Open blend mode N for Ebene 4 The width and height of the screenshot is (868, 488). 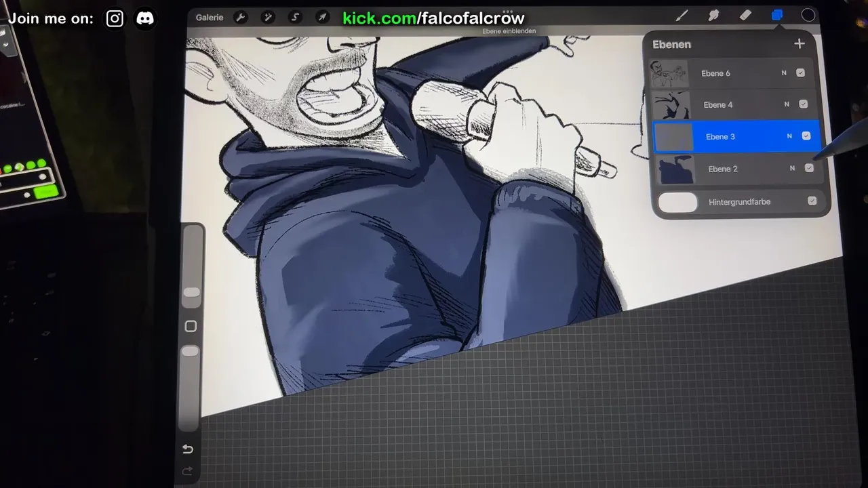[787, 104]
